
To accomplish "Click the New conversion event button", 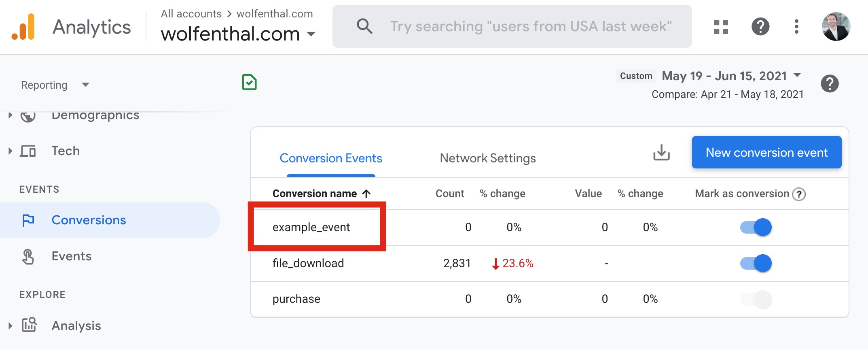I will [766, 152].
